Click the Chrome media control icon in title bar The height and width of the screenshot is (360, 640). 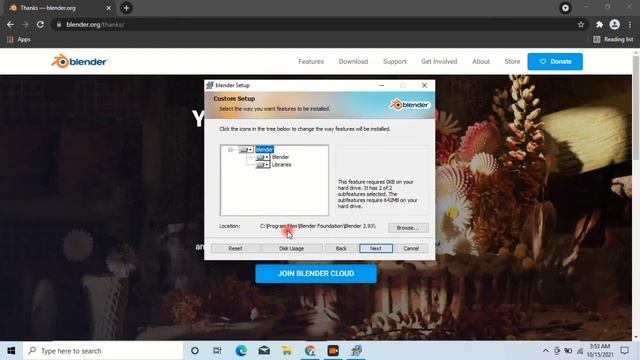pos(565,8)
